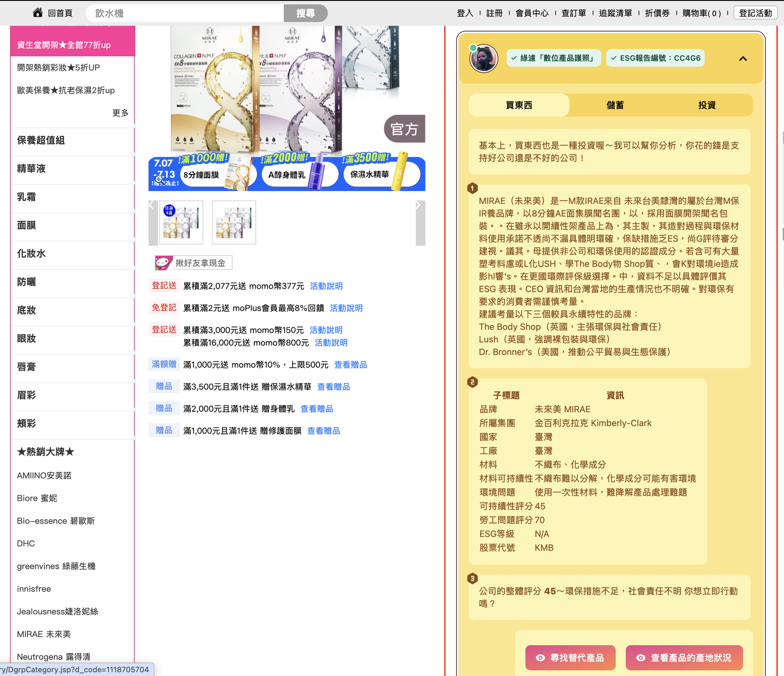
Task: Open the MIRAE 未來美 brand link
Action: point(44,634)
